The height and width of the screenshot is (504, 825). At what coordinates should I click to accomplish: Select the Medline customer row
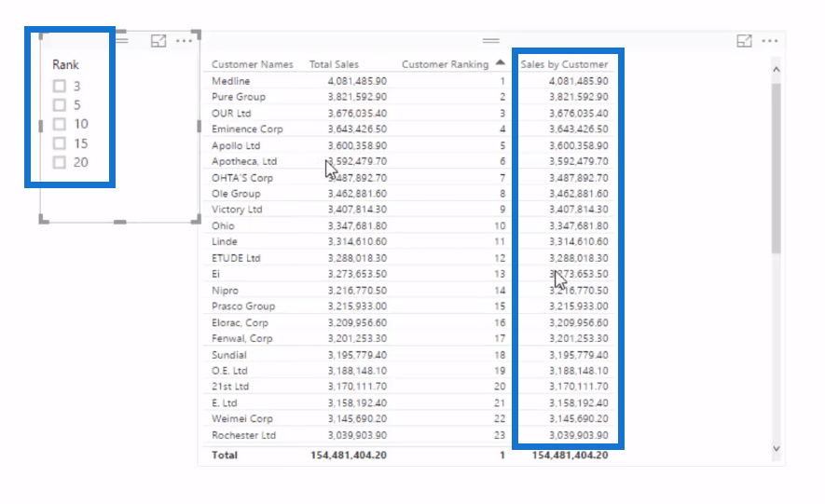tap(409, 81)
